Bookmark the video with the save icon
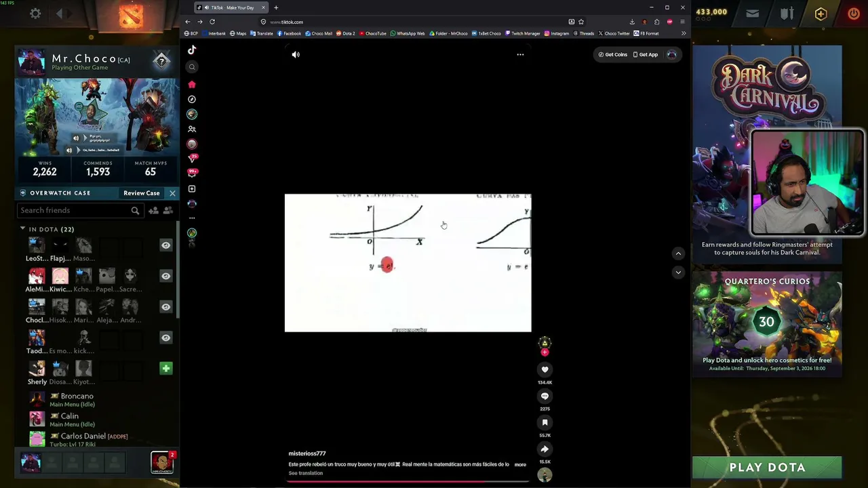This screenshot has width=868, height=488. click(x=545, y=422)
